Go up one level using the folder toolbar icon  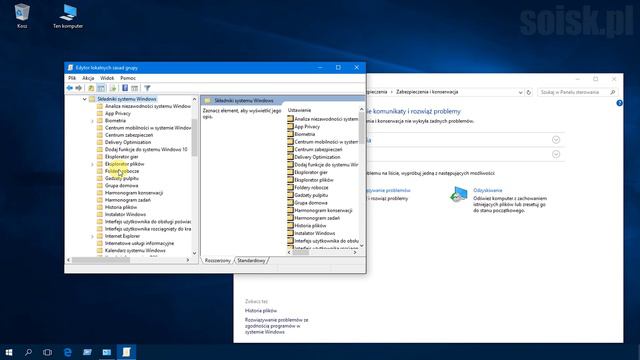[x=91, y=88]
